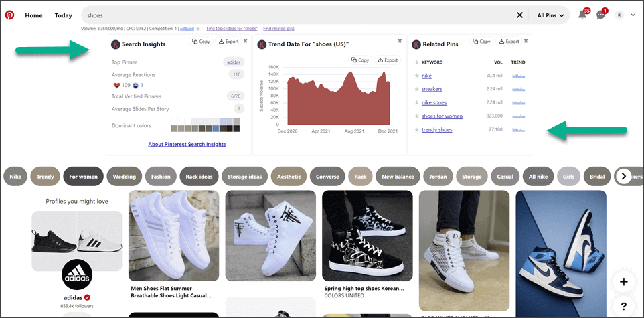Image resolution: width=644 pixels, height=318 pixels.
Task: Click the blue dominant color swatch
Action: point(215,129)
